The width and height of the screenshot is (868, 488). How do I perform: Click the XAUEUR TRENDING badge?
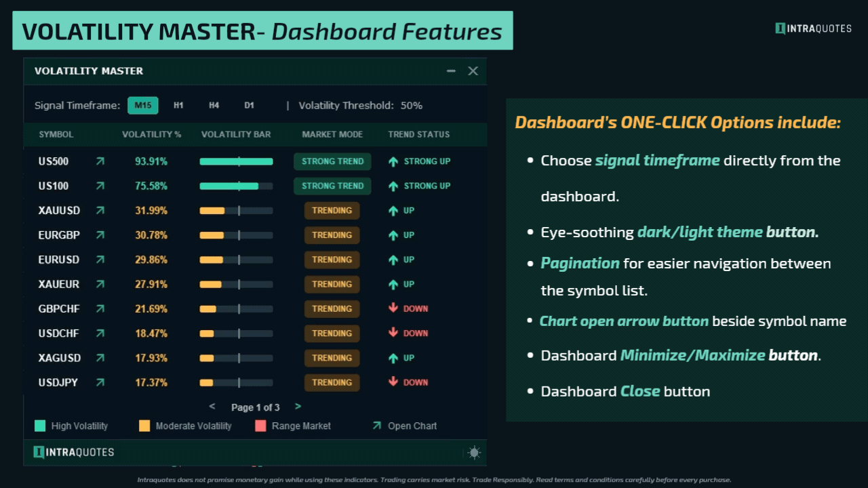(332, 284)
